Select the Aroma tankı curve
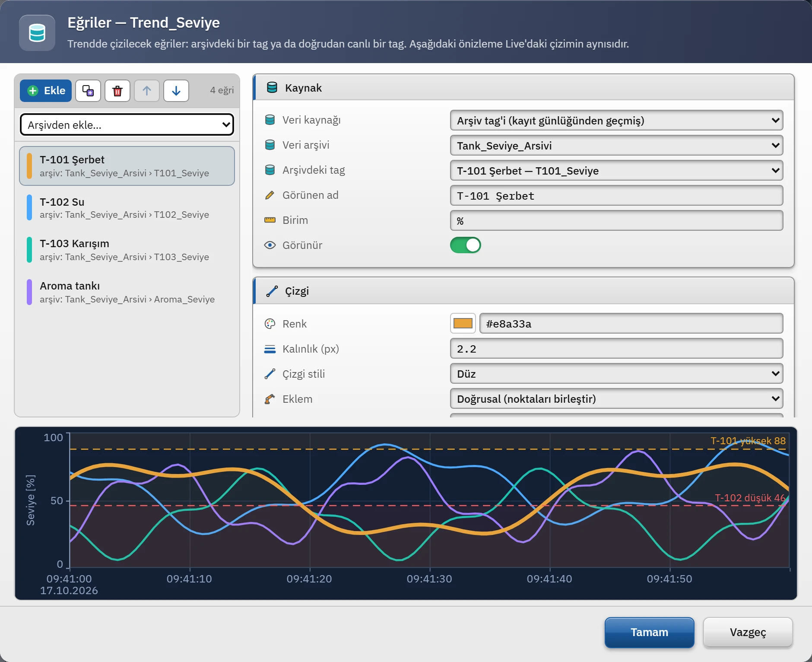 (x=127, y=292)
